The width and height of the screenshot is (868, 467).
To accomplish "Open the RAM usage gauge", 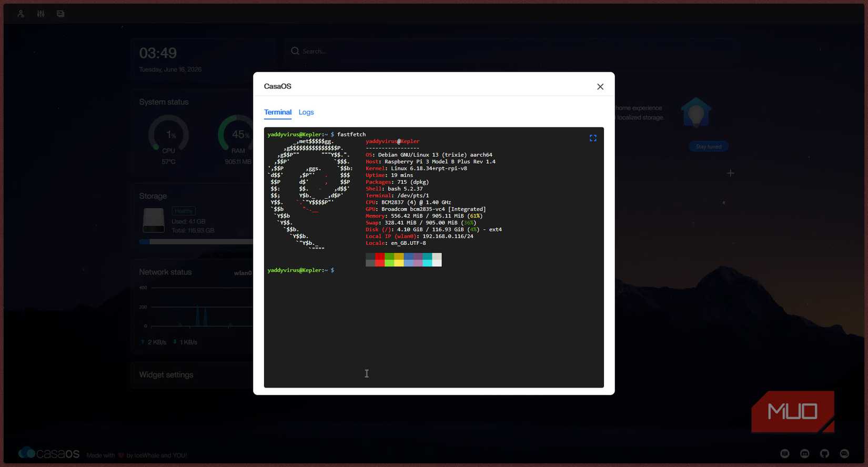I will [238, 135].
